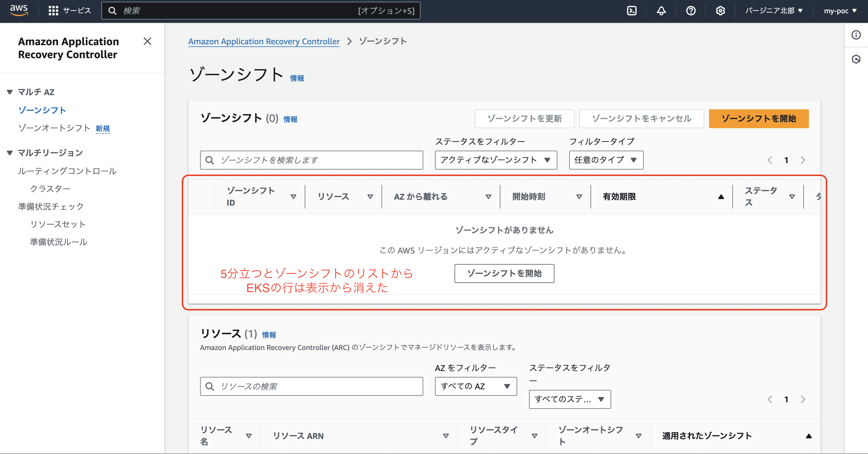Screen dimensions: 868x454
Task: Open アクティブなゾーンシフト status filter dropdown
Action: tap(496, 160)
